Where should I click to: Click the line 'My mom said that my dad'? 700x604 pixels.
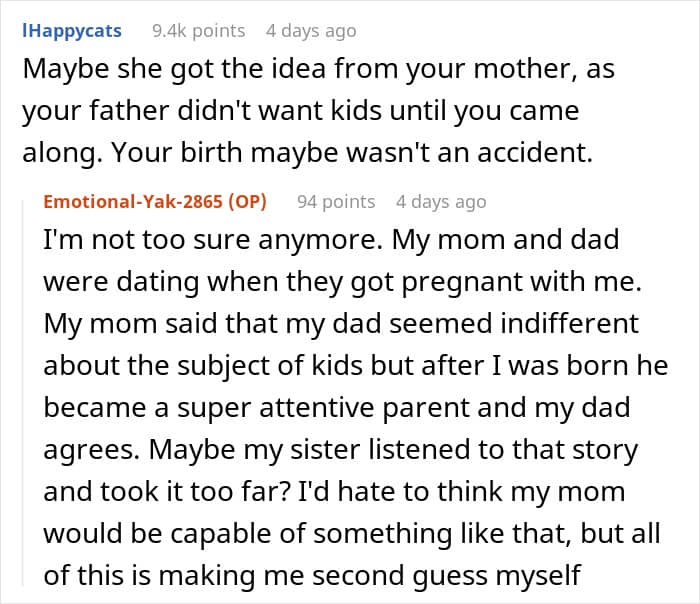click(341, 324)
